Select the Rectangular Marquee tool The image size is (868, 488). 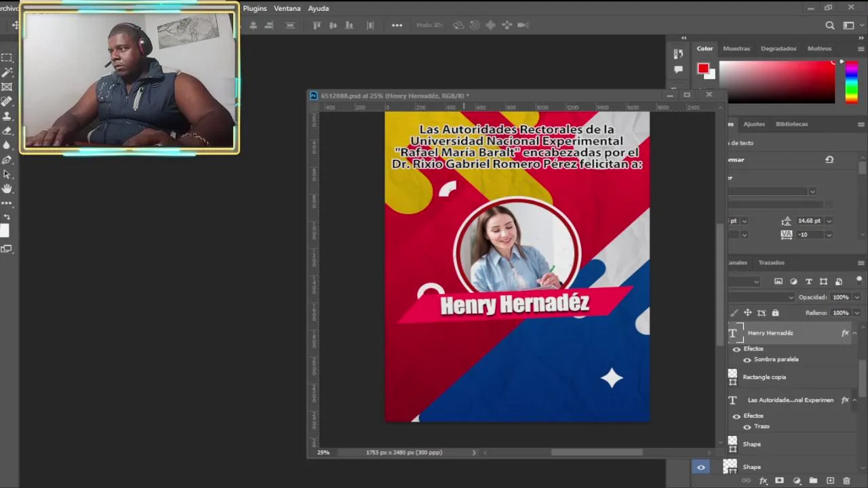pos(7,58)
